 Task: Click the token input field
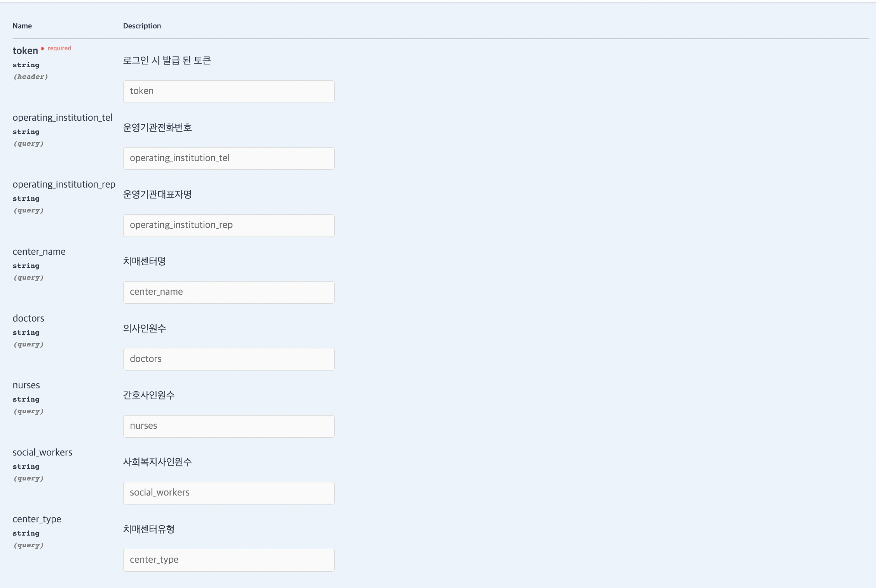click(229, 91)
